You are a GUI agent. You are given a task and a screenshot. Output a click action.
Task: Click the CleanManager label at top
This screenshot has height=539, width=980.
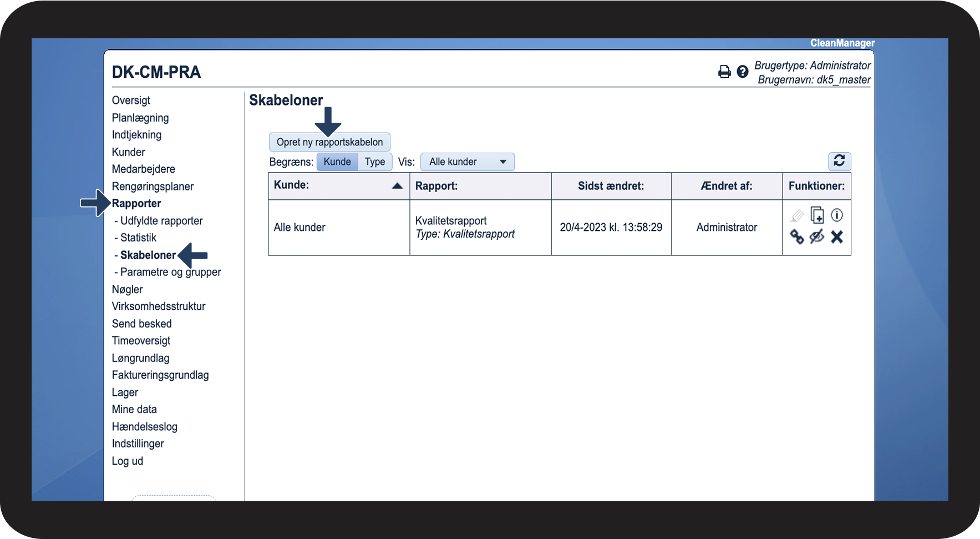[x=842, y=43]
